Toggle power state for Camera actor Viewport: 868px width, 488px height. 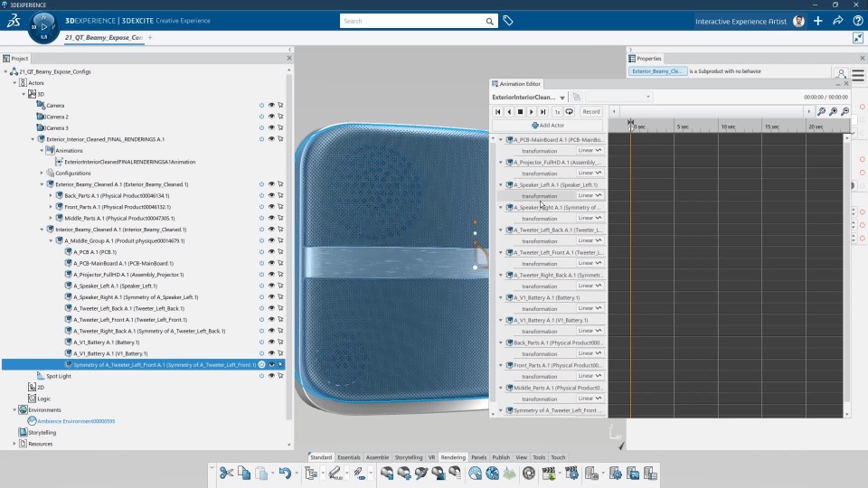(261, 105)
